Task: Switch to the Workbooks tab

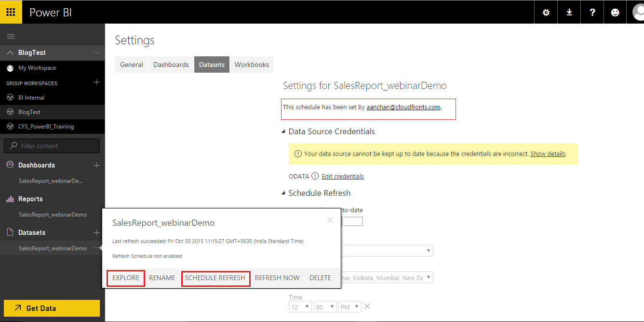Action: tap(252, 64)
